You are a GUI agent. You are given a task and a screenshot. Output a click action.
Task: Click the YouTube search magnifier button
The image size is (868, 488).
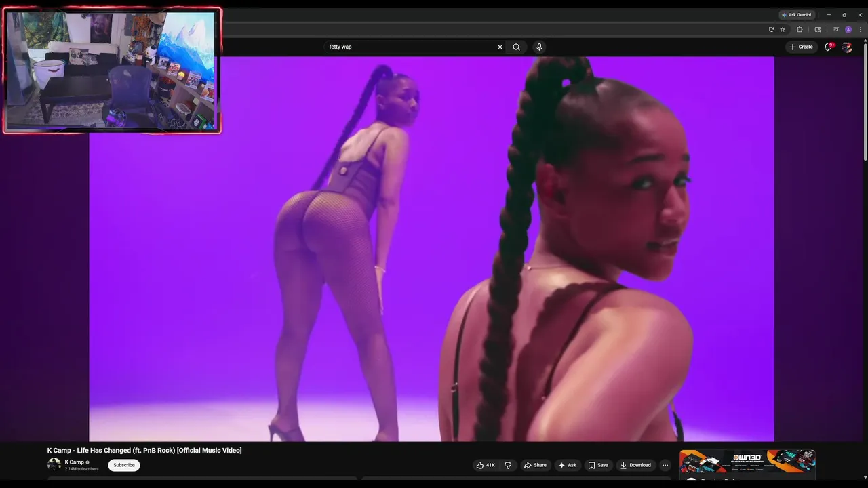pos(516,47)
